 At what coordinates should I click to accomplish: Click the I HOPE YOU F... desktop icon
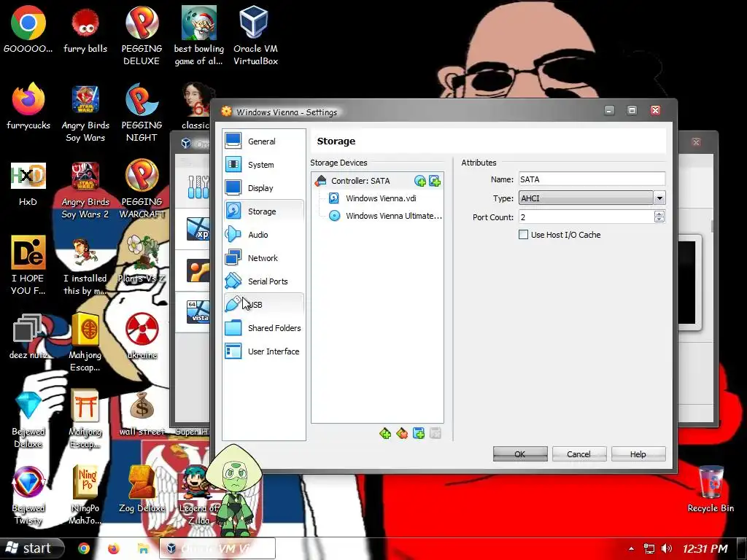[28, 265]
